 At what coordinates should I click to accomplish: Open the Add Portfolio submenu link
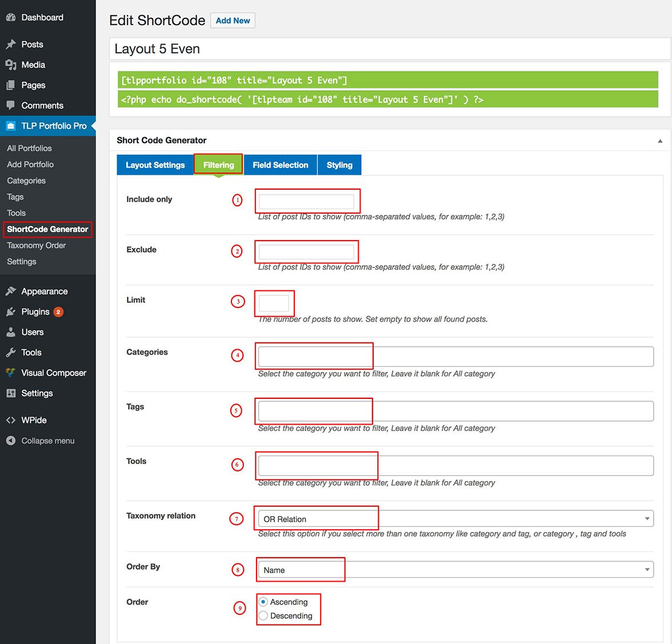30,165
